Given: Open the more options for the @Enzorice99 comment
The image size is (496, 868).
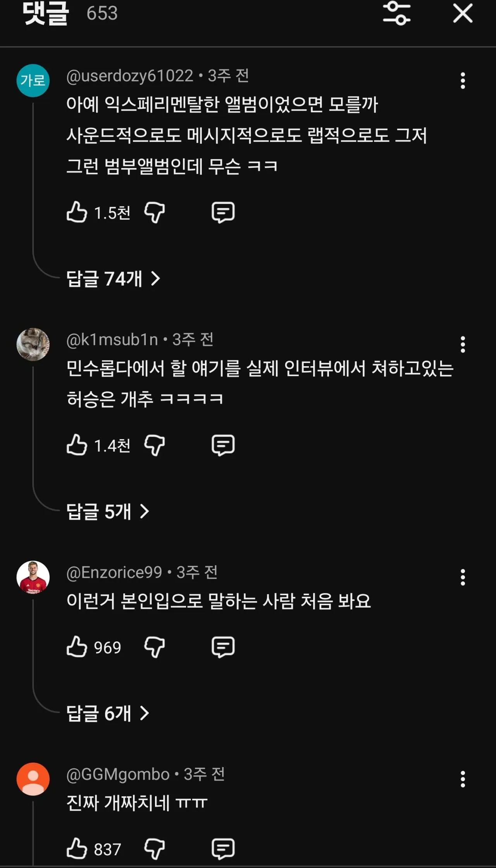Looking at the screenshot, I should coord(462,577).
